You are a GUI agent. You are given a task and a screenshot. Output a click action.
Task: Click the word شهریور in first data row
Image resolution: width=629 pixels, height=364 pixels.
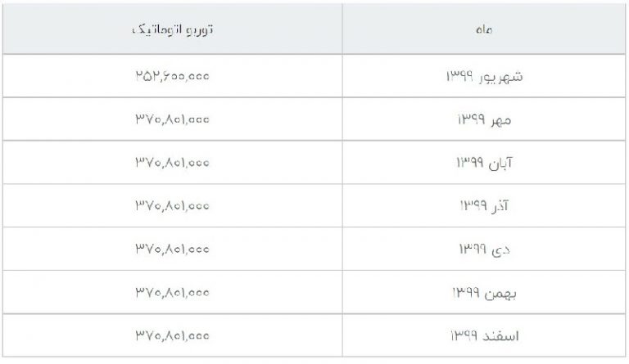coord(500,77)
